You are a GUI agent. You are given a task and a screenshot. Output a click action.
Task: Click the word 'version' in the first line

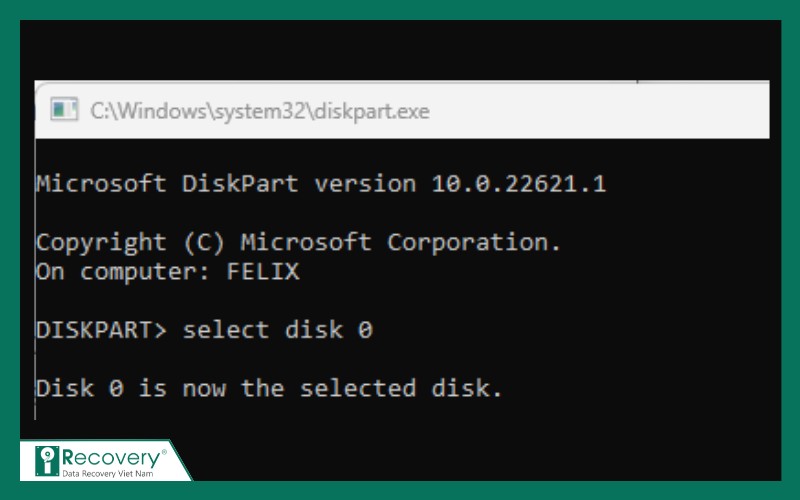pos(365,184)
